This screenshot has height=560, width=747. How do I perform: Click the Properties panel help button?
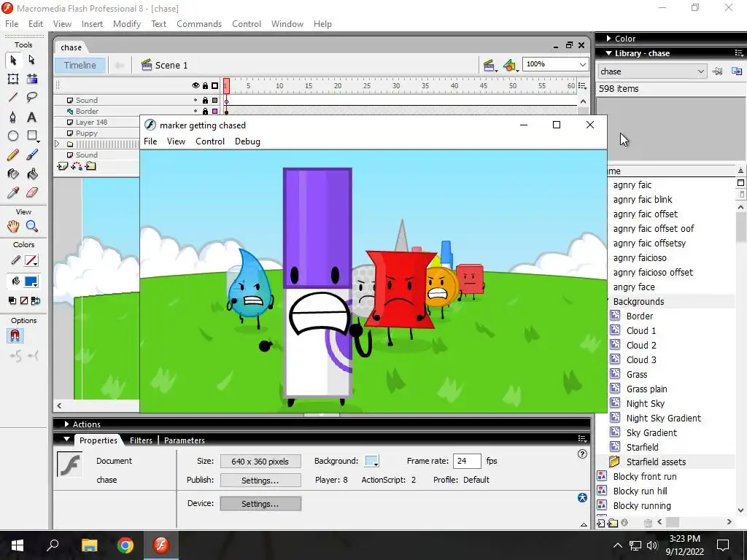click(582, 454)
